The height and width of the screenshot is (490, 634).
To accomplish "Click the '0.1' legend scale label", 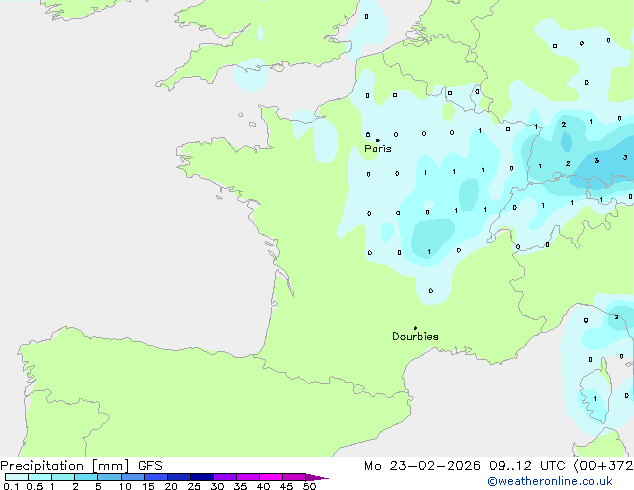I will coord(11,486).
